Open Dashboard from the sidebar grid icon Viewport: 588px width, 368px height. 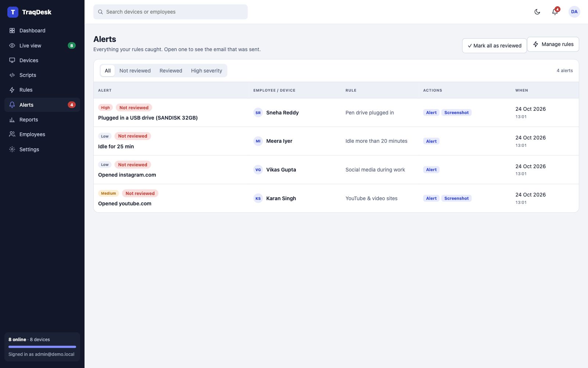click(12, 31)
